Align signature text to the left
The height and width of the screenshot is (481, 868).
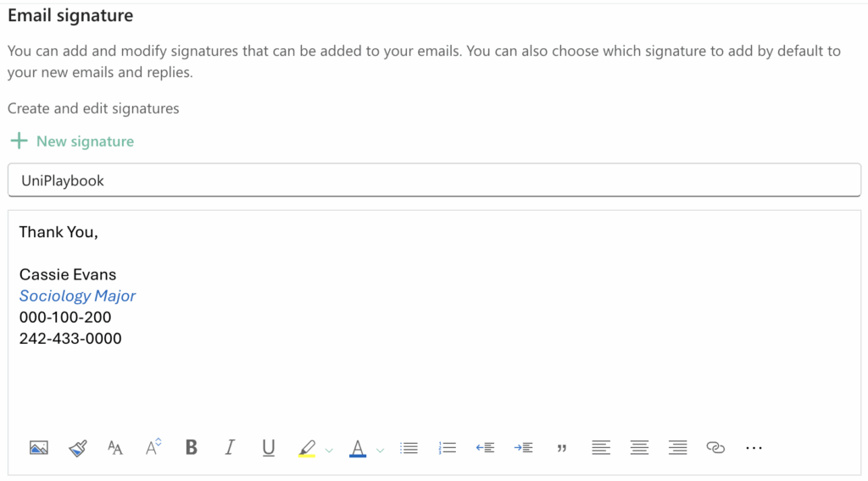(x=601, y=448)
